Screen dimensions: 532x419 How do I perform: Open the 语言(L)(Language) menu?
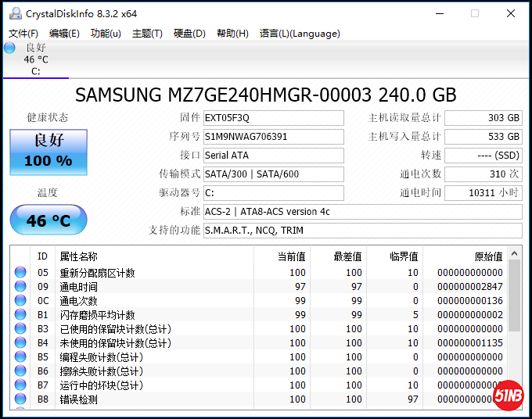click(300, 34)
